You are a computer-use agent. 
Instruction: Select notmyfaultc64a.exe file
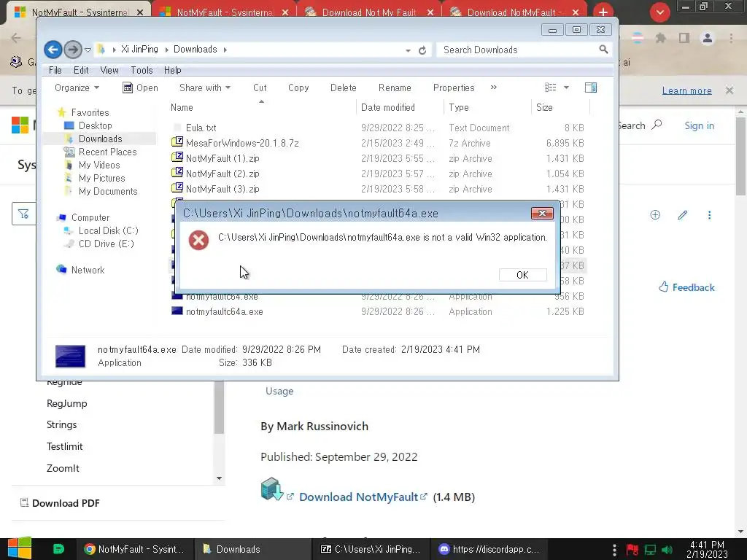(225, 311)
